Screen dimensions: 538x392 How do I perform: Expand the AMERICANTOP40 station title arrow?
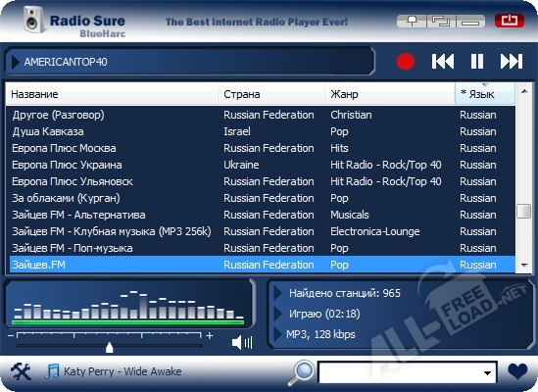tap(16, 62)
